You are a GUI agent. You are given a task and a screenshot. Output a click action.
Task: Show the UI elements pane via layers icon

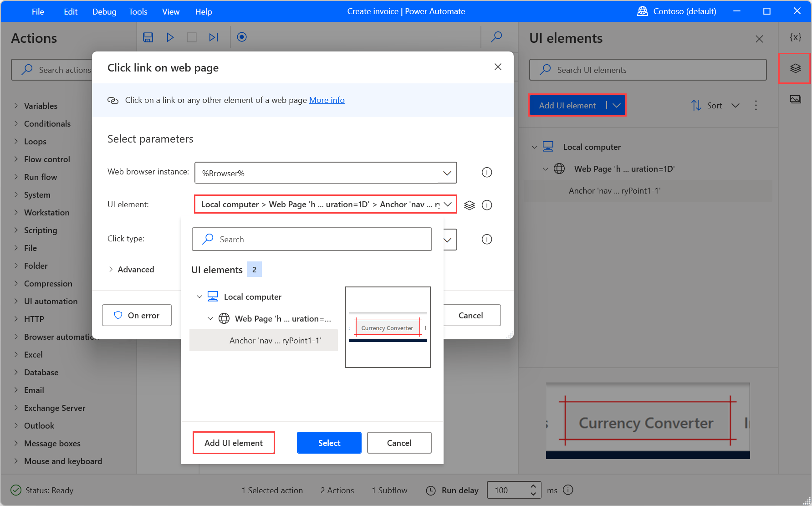click(795, 68)
